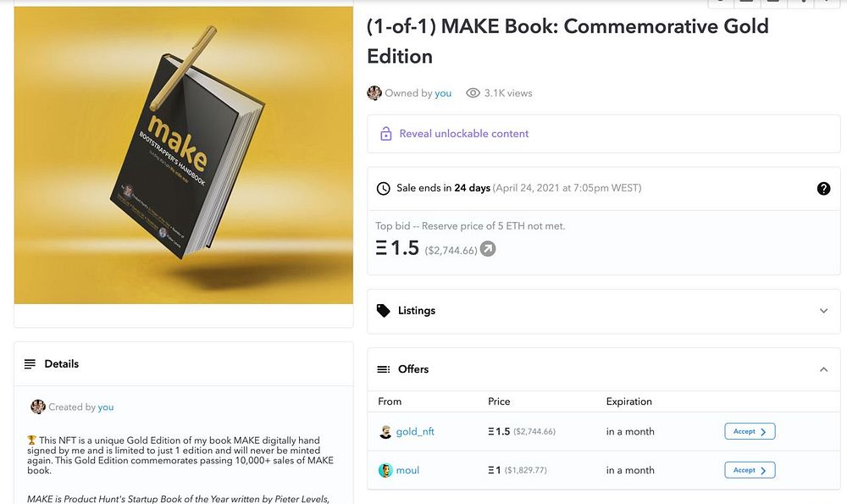
Task: Click moul's profile avatar in Offers
Action: pos(385,470)
